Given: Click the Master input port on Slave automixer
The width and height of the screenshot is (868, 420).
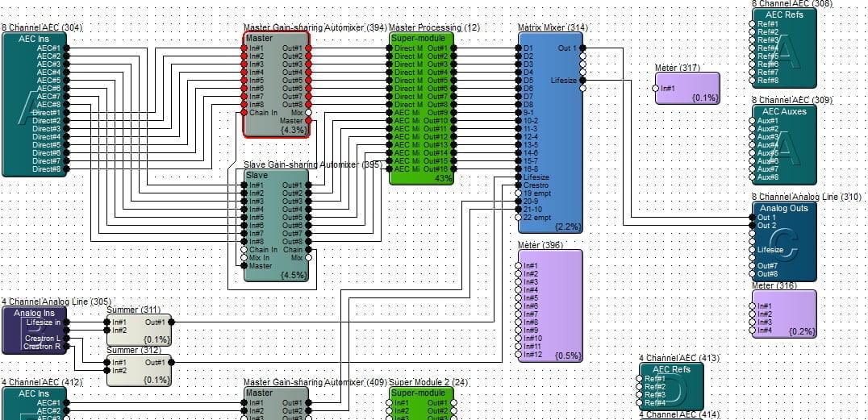Looking at the screenshot, I should pos(244,265).
